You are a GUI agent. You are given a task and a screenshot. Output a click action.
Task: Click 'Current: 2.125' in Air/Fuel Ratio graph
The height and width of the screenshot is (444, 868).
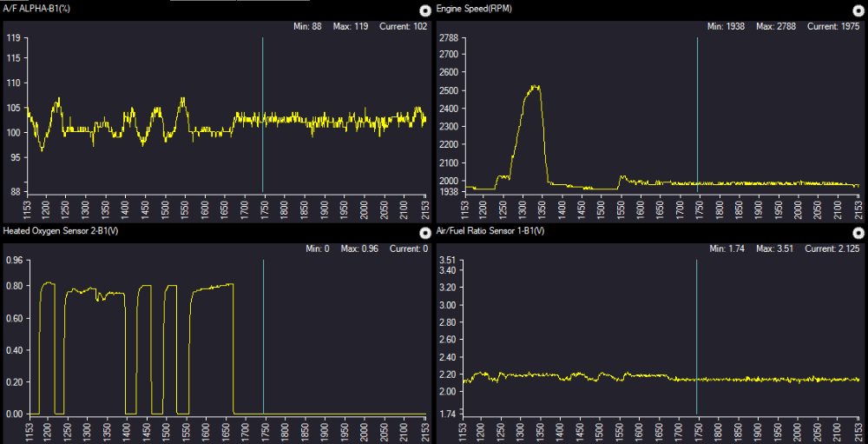click(832, 249)
